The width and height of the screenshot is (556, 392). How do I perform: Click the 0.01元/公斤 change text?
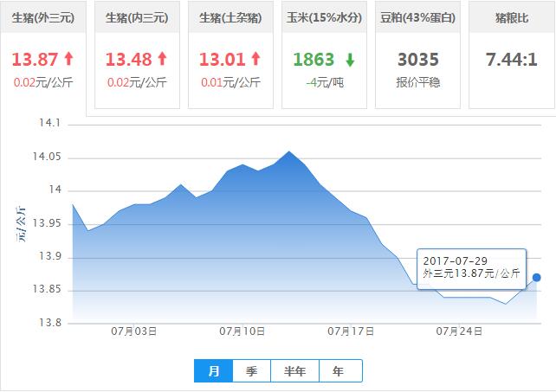pos(230,82)
